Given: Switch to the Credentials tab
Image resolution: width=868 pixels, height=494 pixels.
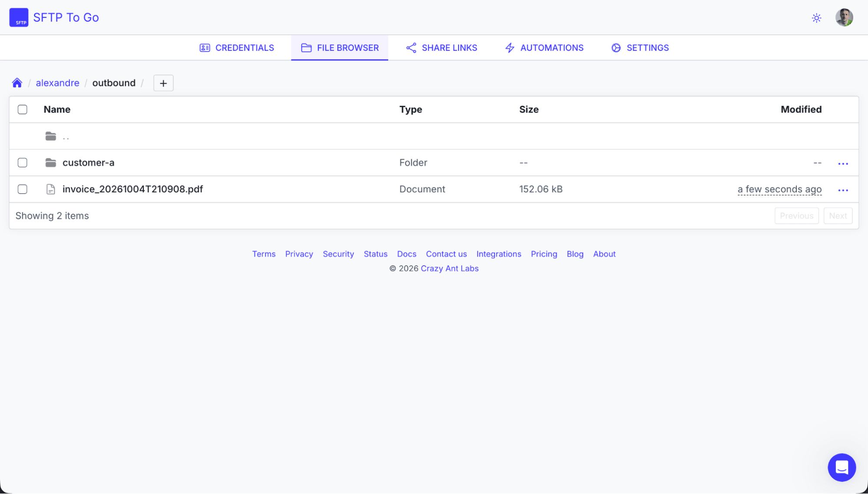Looking at the screenshot, I should [x=237, y=48].
